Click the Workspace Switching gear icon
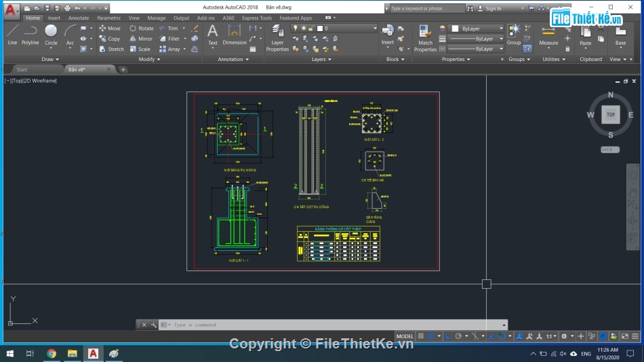644x362 pixels. point(564,336)
